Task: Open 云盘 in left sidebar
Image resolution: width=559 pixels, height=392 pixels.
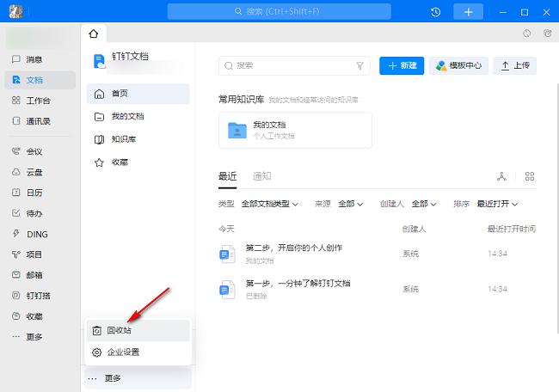Action: click(x=34, y=172)
